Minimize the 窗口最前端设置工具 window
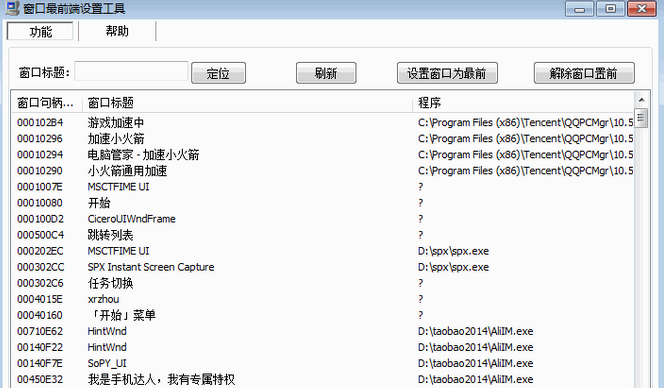The height and width of the screenshot is (388, 664). pyautogui.click(x=579, y=9)
